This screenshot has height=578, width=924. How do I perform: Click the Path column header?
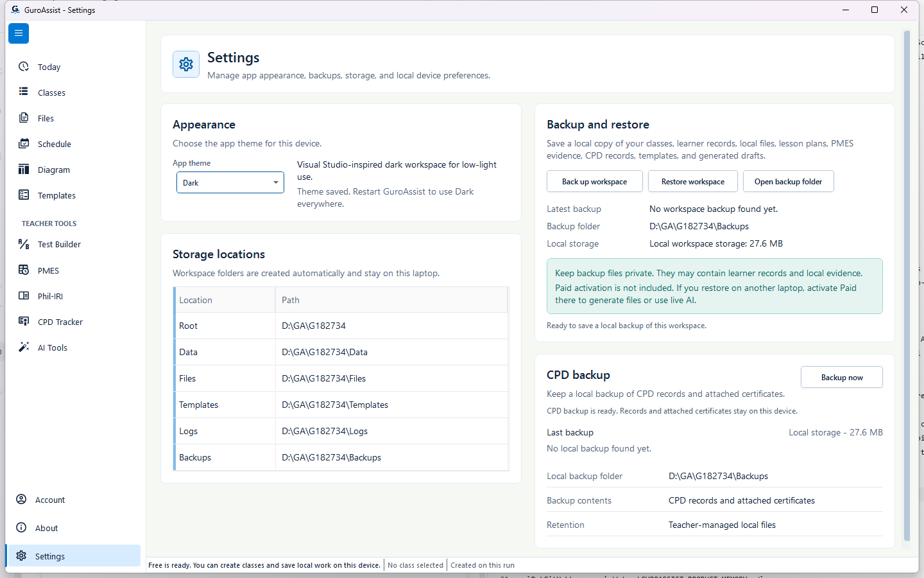pyautogui.click(x=391, y=300)
